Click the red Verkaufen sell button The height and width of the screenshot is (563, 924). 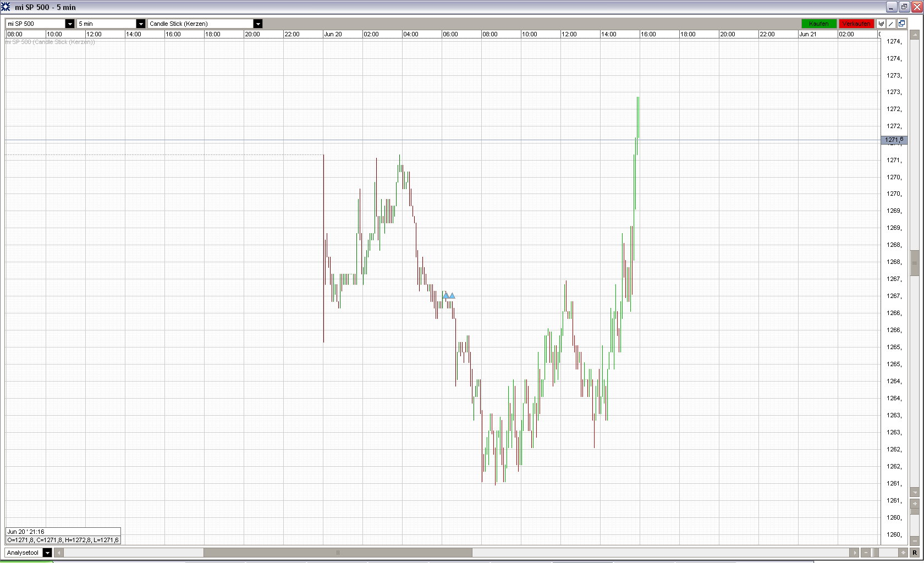point(856,24)
